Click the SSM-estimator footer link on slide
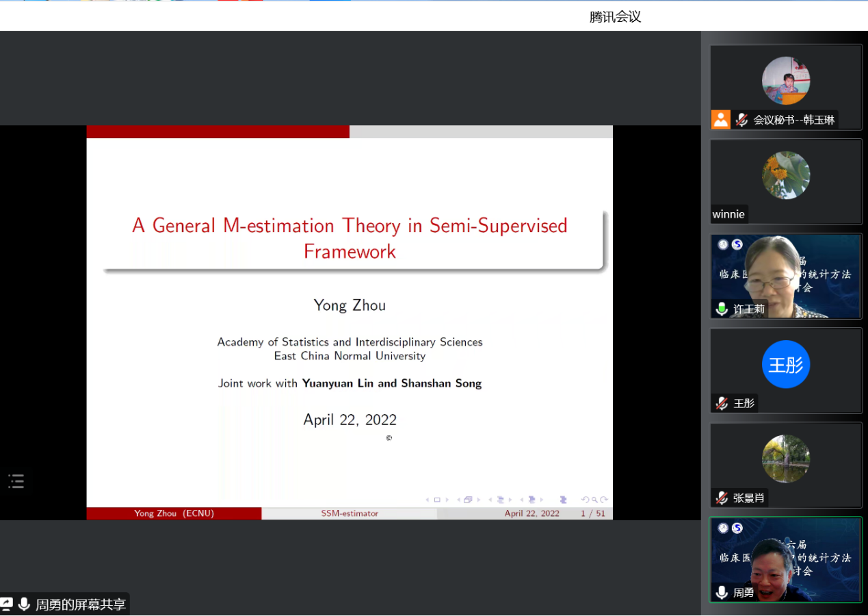Viewport: 868px width, 616px height. (x=350, y=513)
